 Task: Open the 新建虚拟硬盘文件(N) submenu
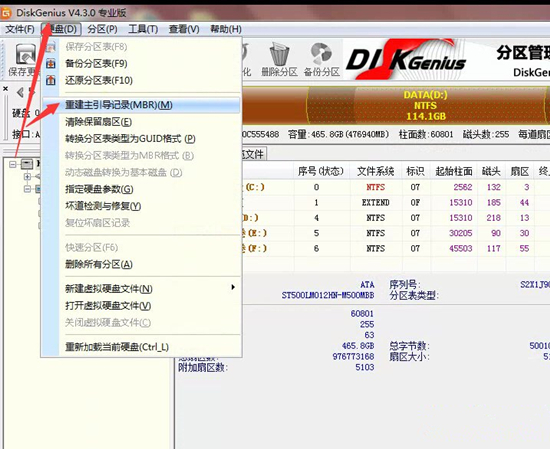pos(141,289)
